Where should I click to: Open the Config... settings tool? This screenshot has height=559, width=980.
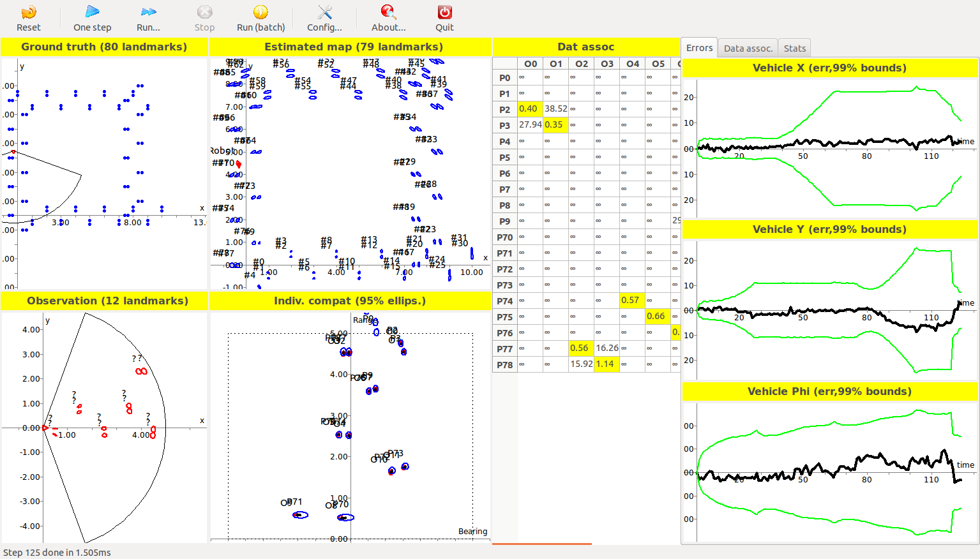coord(324,13)
